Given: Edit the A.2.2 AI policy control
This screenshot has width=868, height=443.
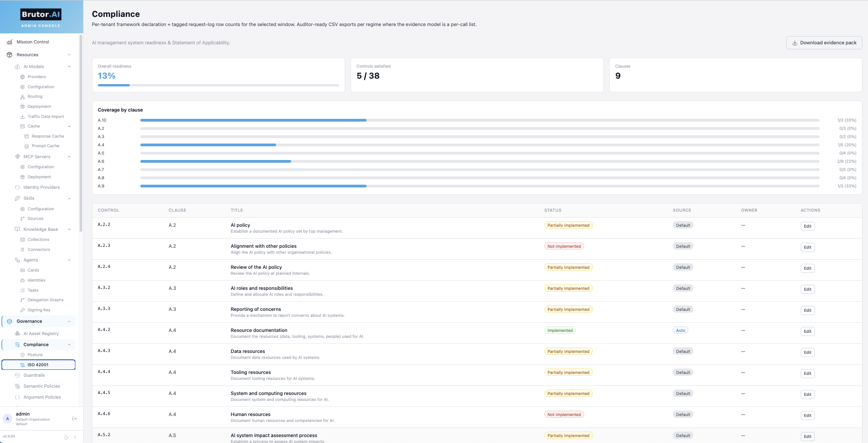Looking at the screenshot, I should tap(808, 226).
